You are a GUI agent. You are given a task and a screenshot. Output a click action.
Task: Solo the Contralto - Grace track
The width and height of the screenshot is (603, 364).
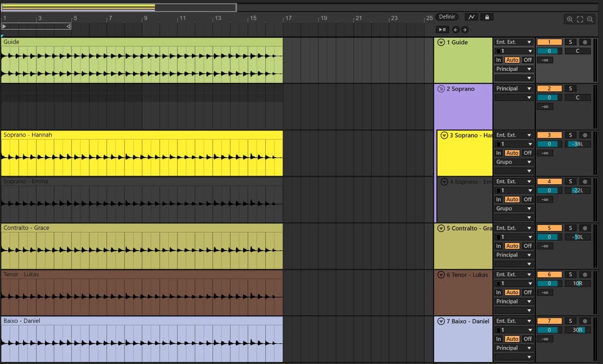pos(570,228)
